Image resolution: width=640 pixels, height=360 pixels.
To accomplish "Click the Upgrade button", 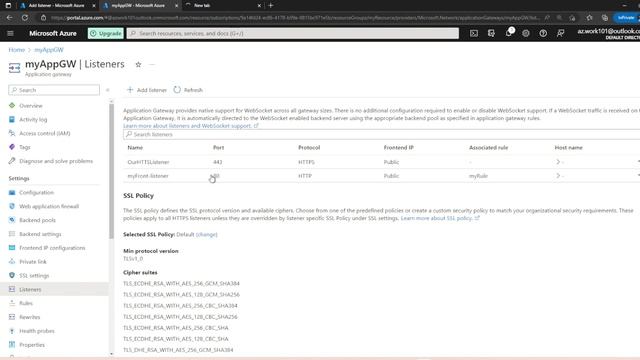I will click(x=106, y=33).
